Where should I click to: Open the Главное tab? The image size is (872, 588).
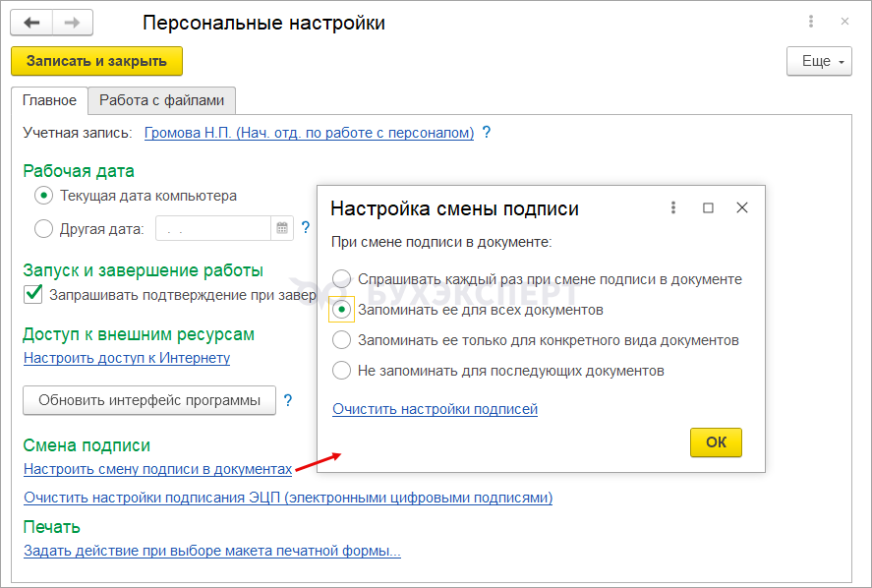tap(49, 100)
